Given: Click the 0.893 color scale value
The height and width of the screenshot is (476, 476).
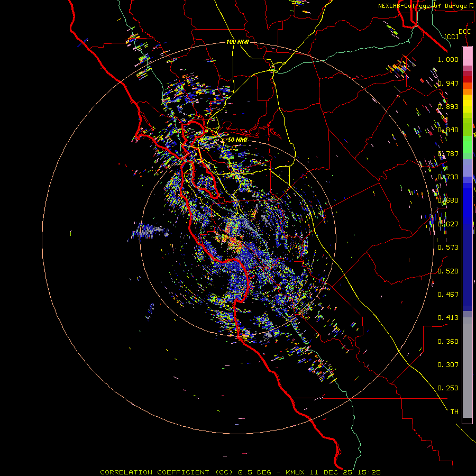Looking at the screenshot, I should [448, 106].
